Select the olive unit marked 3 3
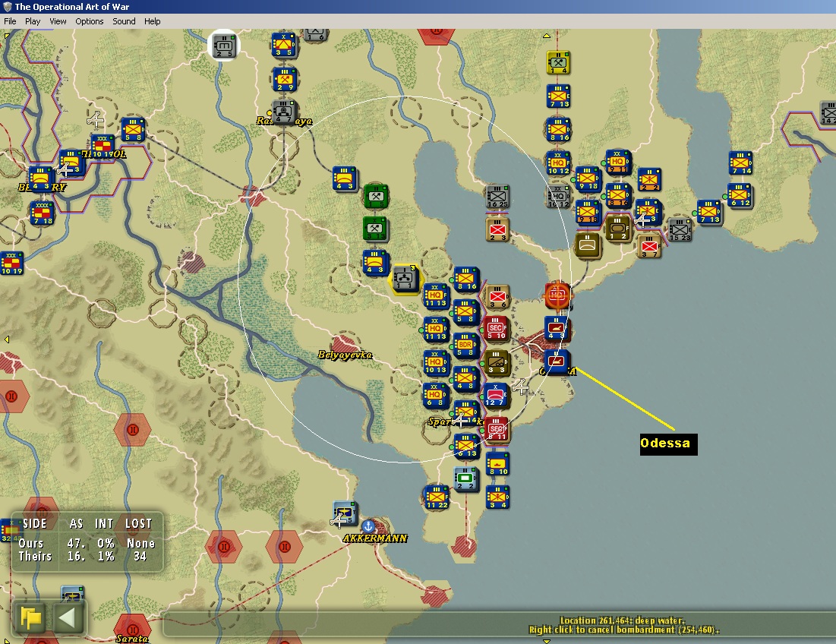Screen dimensions: 836x644 [497, 362]
